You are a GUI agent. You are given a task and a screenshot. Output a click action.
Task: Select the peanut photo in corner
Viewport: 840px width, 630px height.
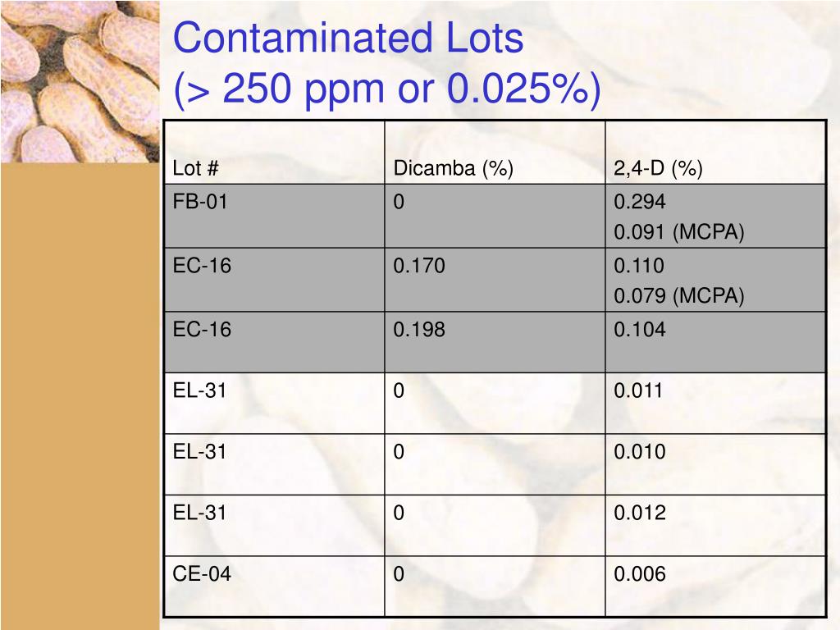pos(80,81)
